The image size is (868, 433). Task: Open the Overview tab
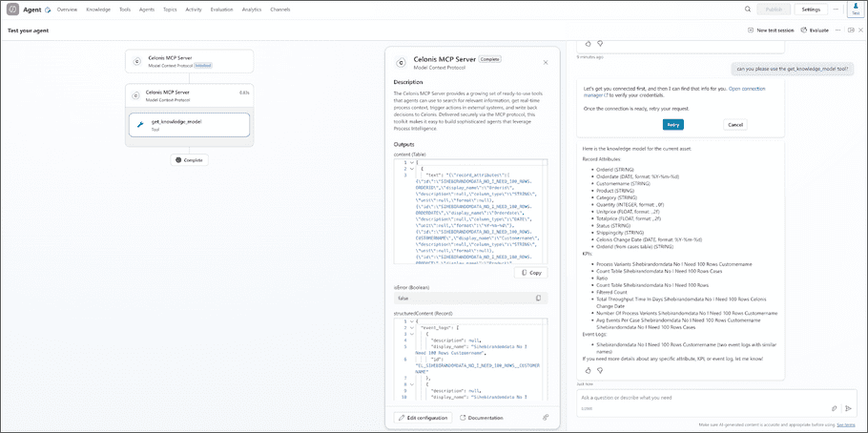point(67,10)
